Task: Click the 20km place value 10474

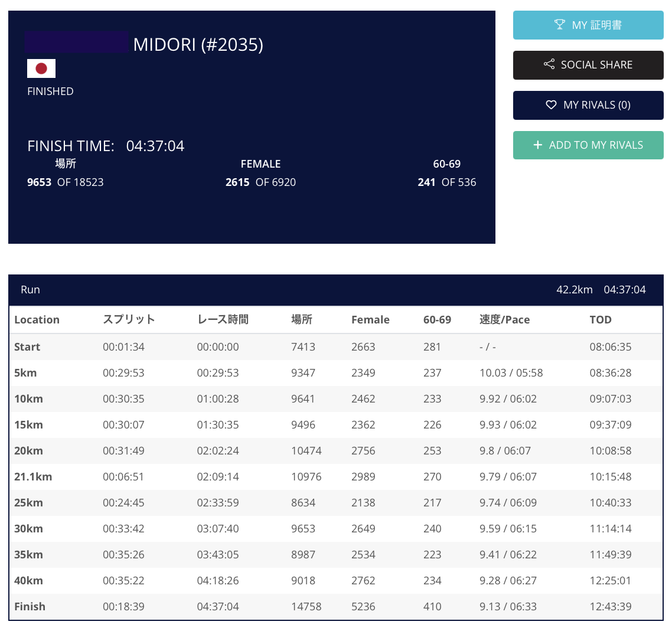Action: 306,451
